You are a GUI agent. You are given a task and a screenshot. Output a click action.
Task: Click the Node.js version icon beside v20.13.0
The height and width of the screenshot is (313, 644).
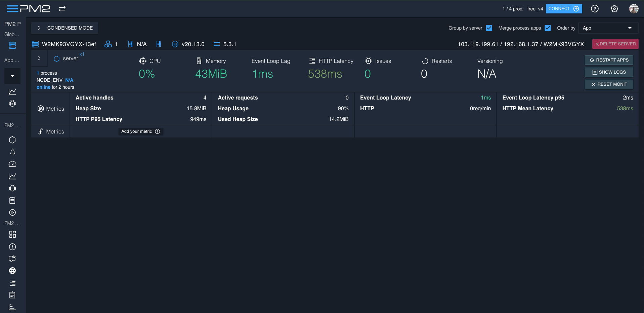(x=175, y=44)
